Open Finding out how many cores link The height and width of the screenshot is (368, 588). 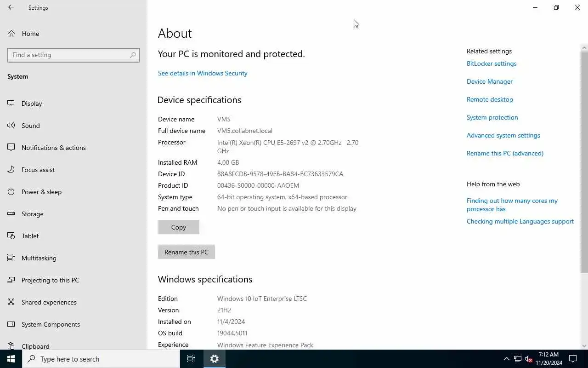pos(512,205)
